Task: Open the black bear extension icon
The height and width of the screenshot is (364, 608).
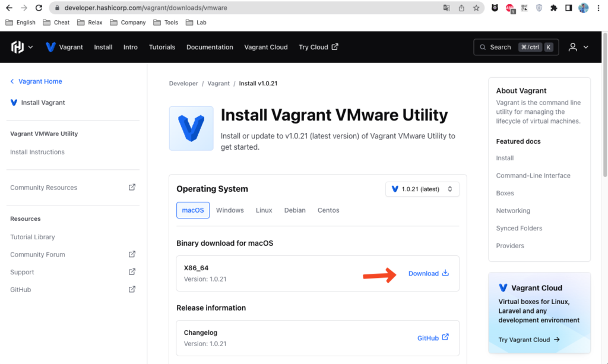Action: (x=495, y=8)
